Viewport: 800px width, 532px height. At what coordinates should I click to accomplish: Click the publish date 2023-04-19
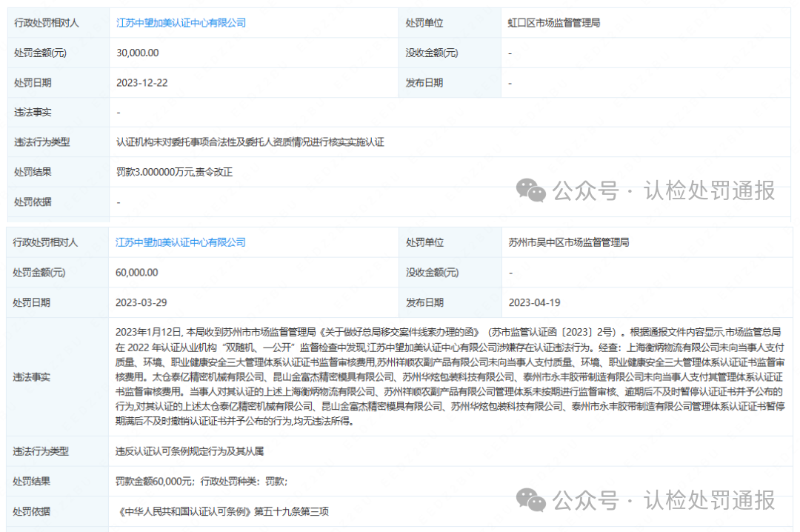click(534, 302)
